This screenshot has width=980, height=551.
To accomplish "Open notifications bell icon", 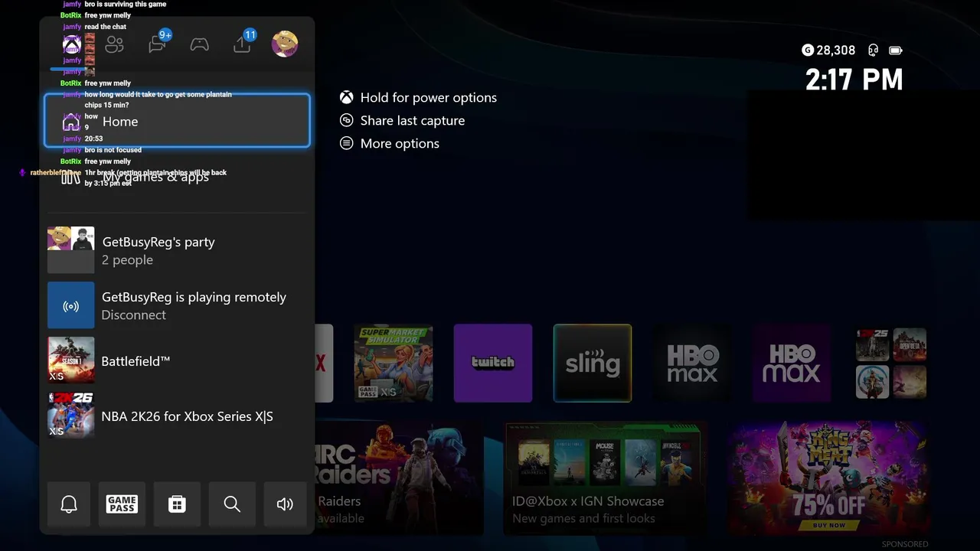I will tap(69, 504).
